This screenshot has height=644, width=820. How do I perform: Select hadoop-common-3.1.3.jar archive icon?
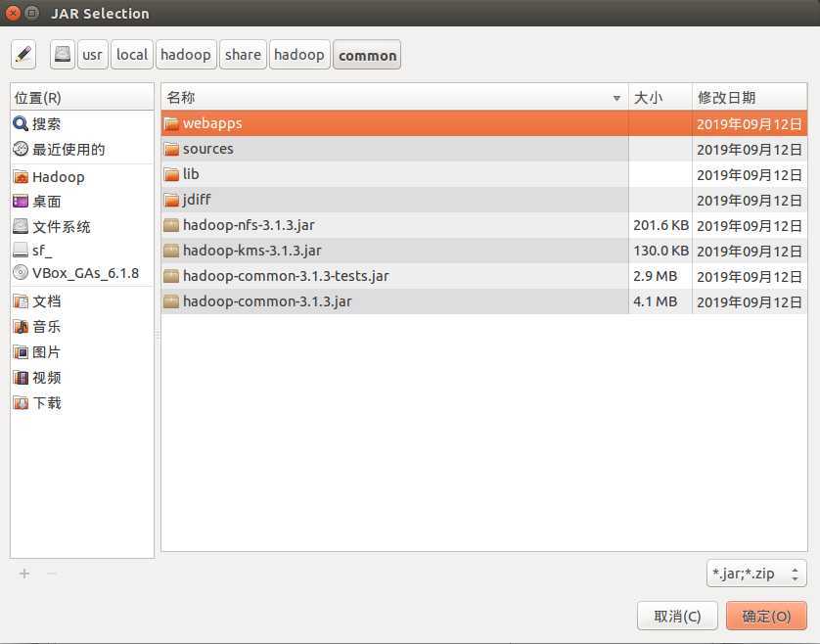[x=171, y=301]
